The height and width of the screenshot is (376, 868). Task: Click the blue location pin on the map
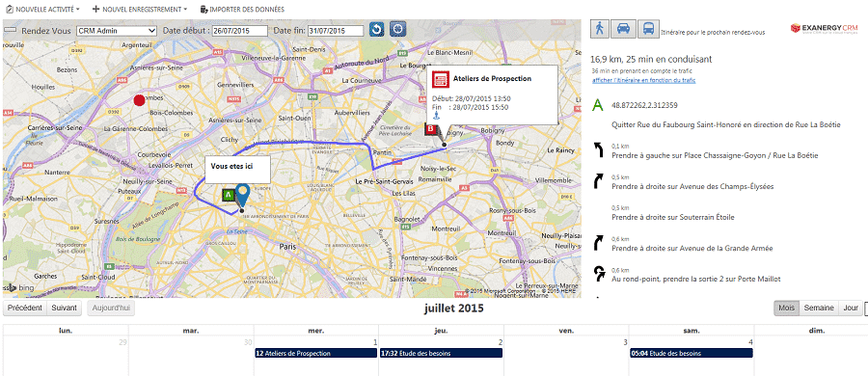(242, 196)
